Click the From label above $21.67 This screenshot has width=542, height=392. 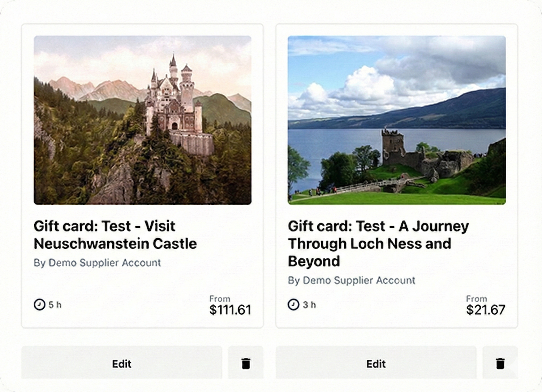point(476,299)
